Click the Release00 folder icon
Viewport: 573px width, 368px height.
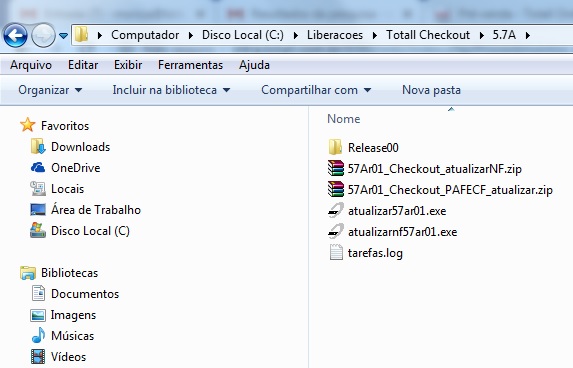335,147
